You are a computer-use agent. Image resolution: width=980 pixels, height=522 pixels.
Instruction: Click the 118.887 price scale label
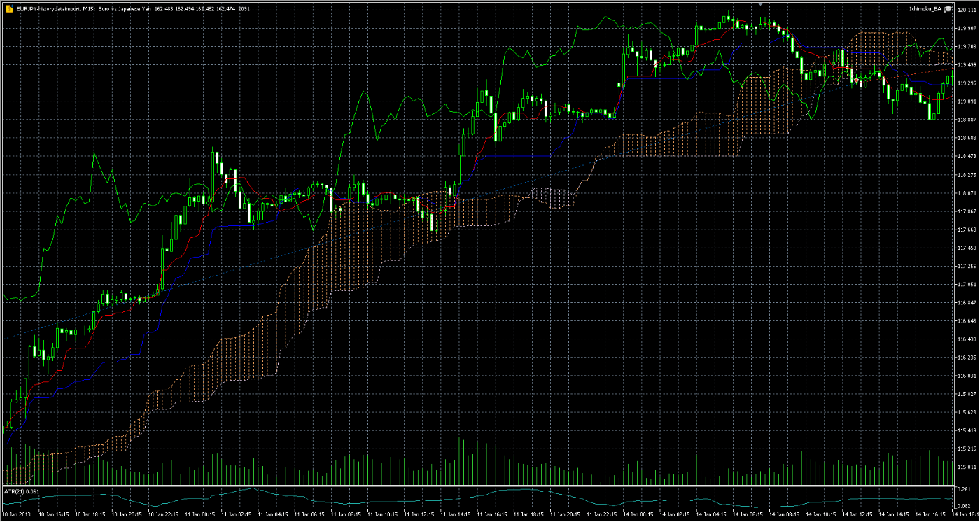(967, 120)
